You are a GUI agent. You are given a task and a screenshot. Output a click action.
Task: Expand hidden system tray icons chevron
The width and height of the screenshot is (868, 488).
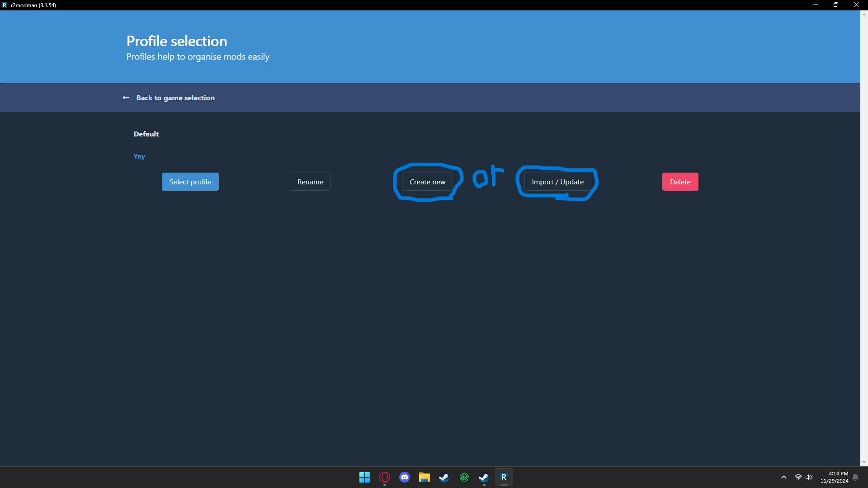click(784, 477)
